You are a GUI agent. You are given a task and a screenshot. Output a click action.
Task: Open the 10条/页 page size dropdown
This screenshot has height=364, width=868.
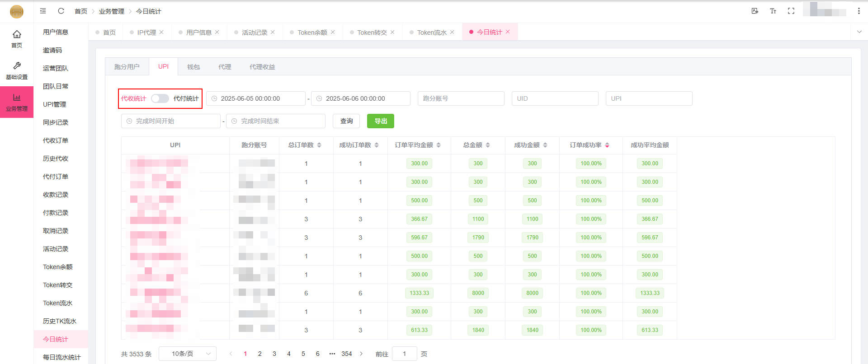(x=187, y=354)
